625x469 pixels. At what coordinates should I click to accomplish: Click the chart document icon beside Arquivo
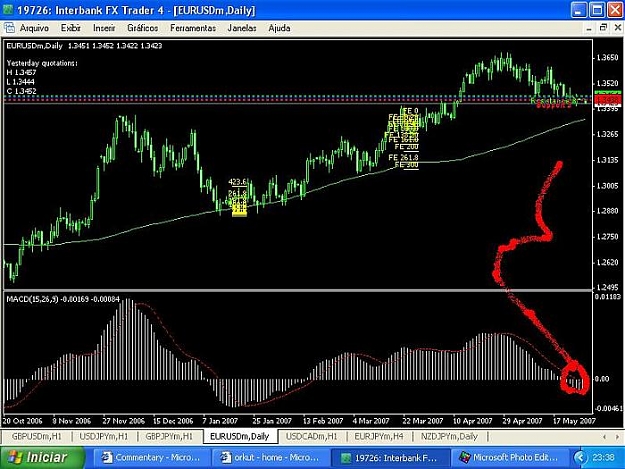pyautogui.click(x=9, y=28)
